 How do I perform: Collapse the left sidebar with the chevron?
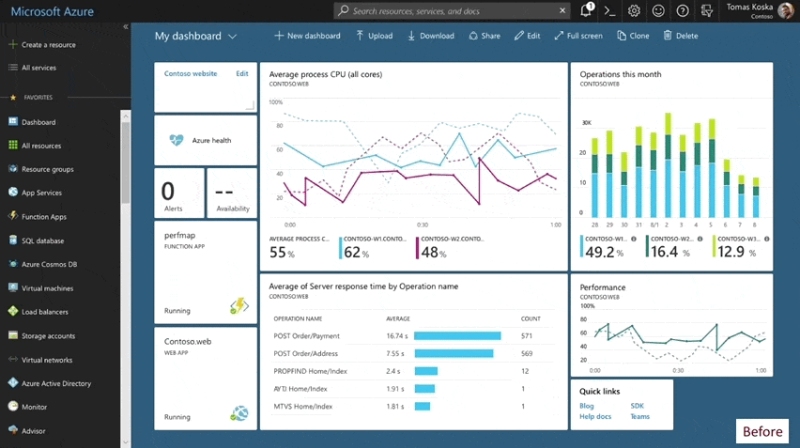126,27
